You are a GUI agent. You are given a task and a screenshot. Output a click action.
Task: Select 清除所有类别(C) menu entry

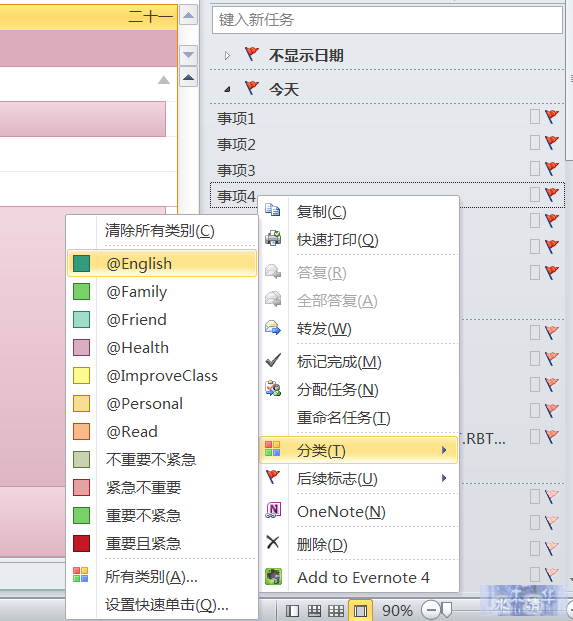point(162,230)
